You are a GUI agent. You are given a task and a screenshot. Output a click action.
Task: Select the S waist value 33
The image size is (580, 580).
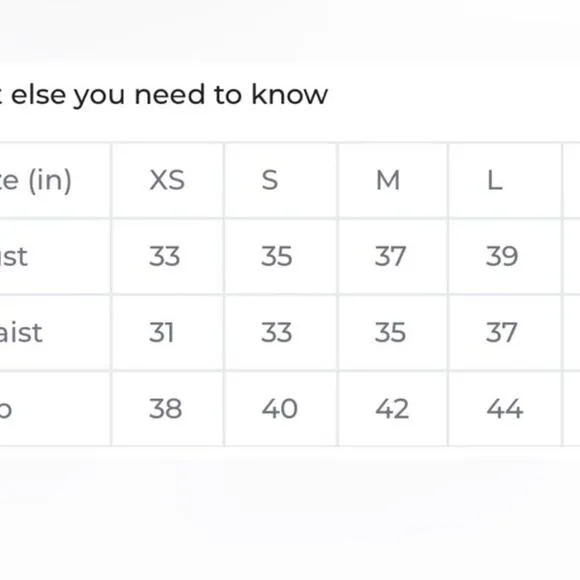277,333
